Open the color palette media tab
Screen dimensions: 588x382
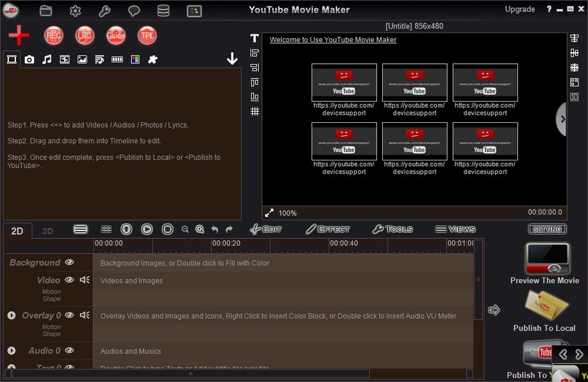(135, 60)
